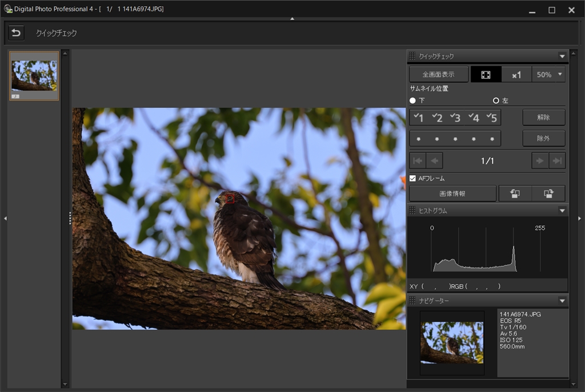Select the 141A6974.JPG thumbnail in filmstrip

pos(34,76)
